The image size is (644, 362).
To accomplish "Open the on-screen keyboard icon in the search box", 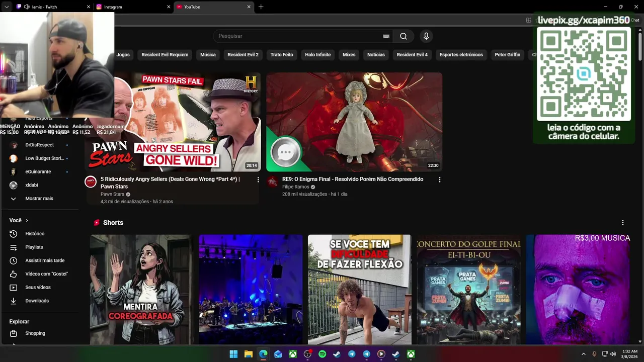I will (x=386, y=36).
